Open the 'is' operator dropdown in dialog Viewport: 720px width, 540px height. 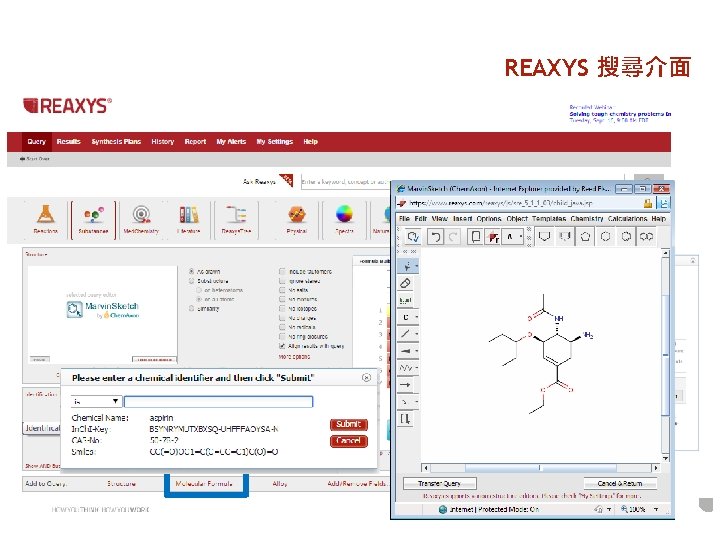point(96,401)
